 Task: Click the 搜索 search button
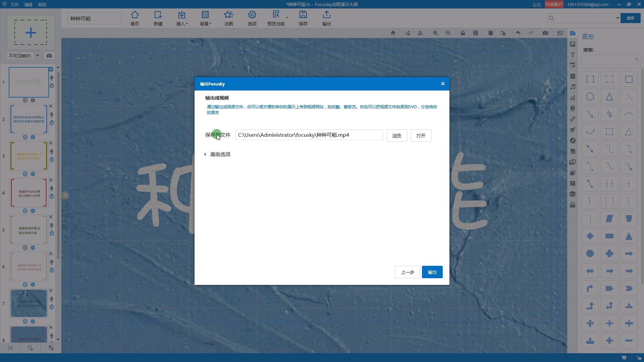631,18
